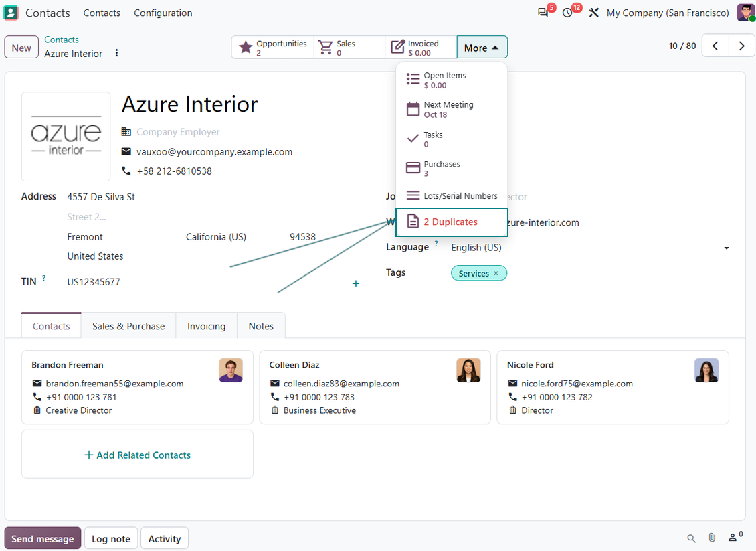
Task: Click the email envelope icon beside vauxoo address
Action: point(126,151)
